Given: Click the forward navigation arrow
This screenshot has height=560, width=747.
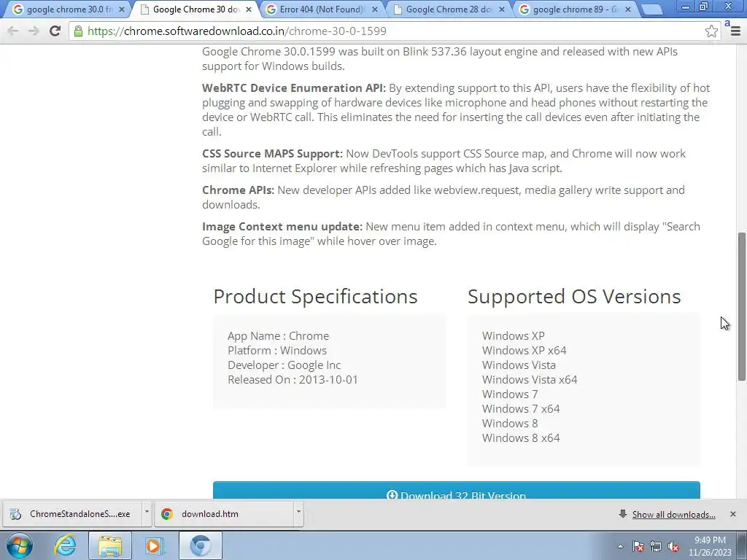Looking at the screenshot, I should point(34,31).
